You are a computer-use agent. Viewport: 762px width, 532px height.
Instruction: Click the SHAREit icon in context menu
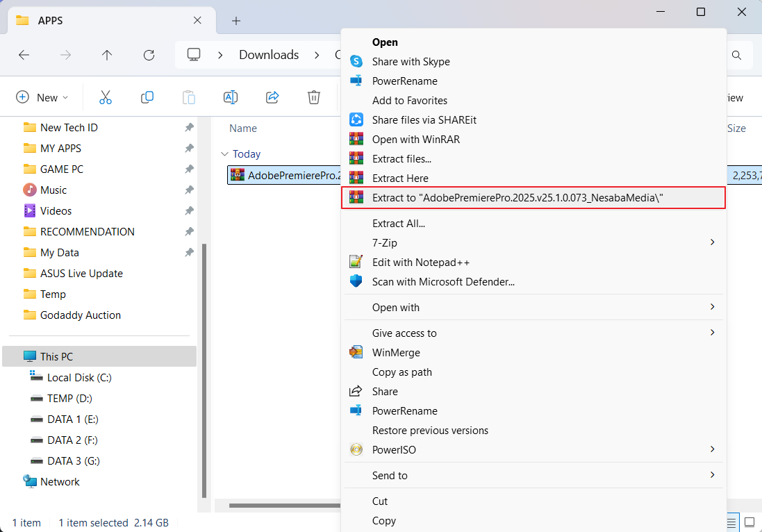356,119
